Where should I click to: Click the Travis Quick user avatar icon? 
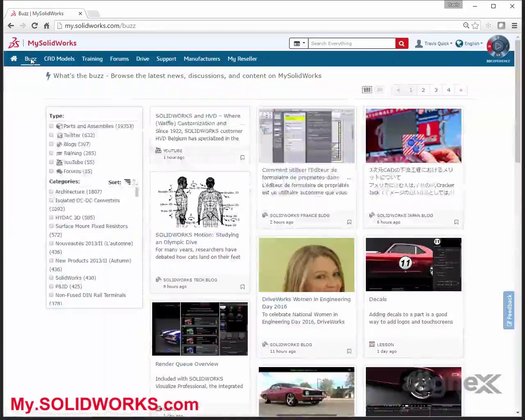(419, 43)
